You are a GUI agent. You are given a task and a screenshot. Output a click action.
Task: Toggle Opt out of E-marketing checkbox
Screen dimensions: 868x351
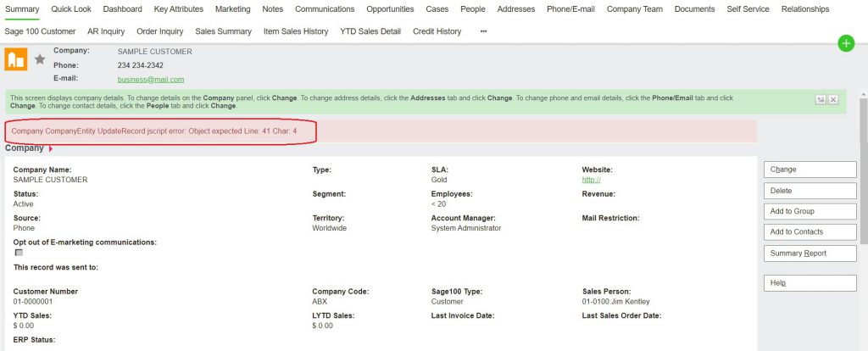[x=19, y=253]
